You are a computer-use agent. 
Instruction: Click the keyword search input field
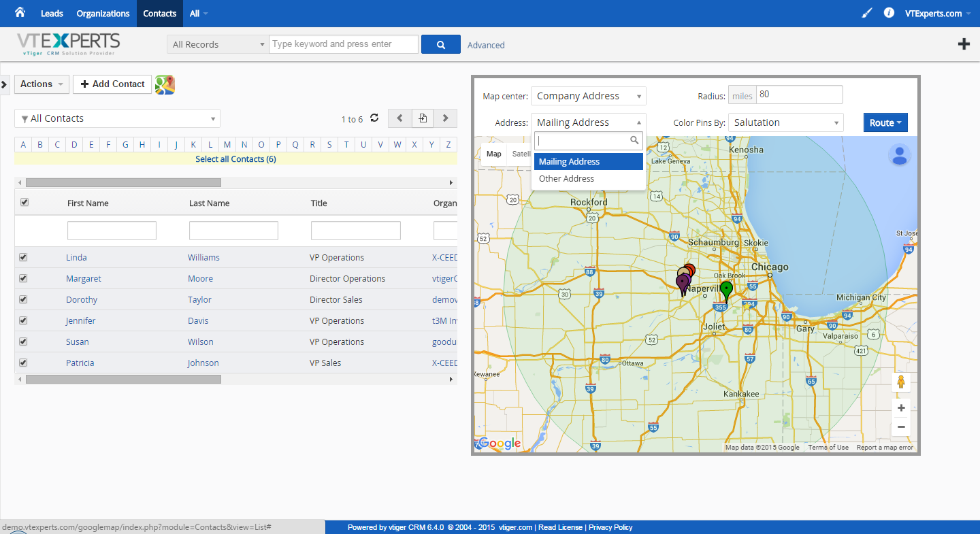tap(344, 44)
